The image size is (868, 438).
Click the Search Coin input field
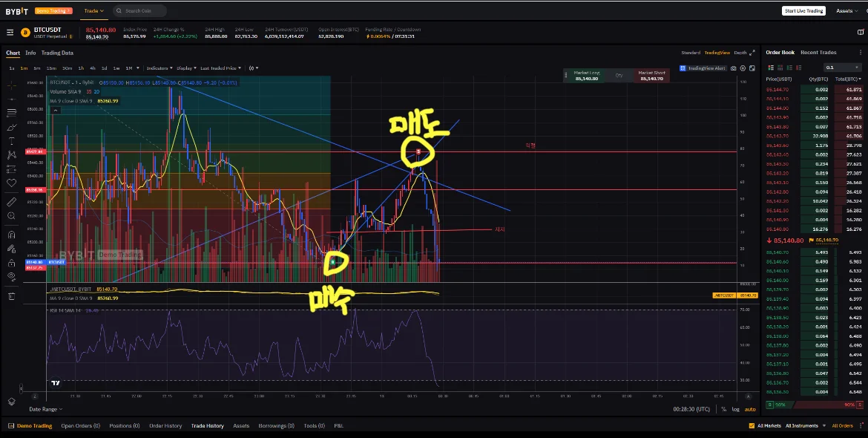139,10
